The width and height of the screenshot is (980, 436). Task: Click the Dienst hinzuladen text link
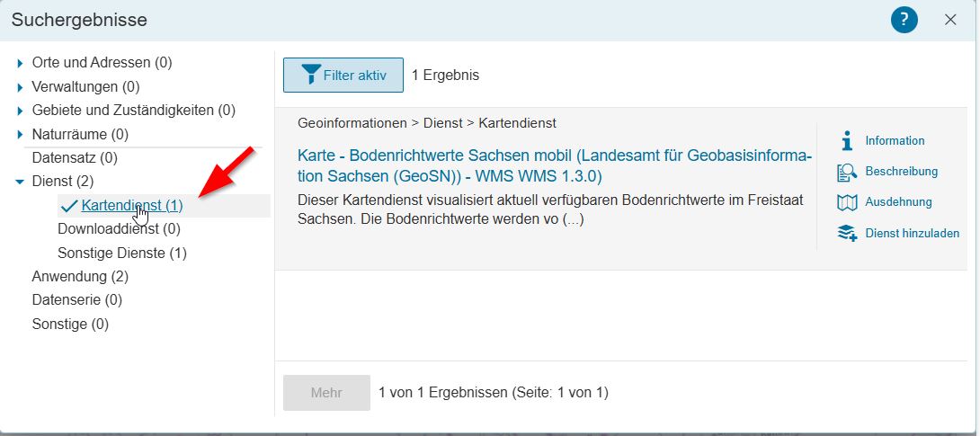(912, 234)
